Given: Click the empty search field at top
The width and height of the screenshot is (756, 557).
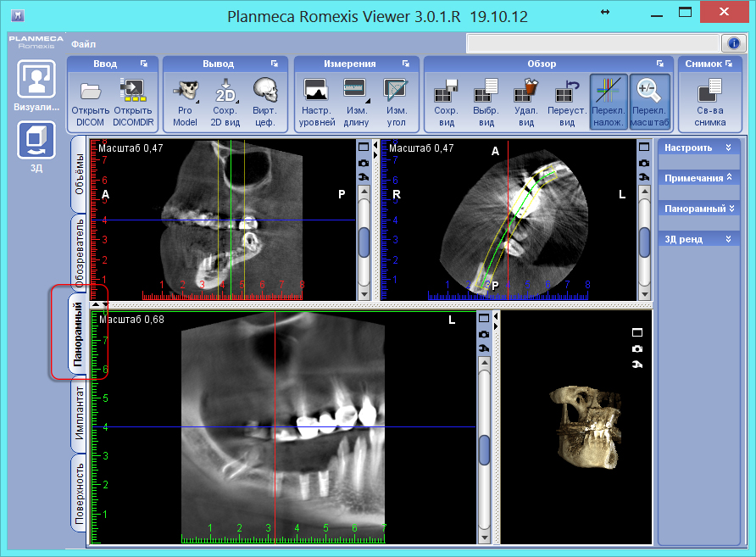Looking at the screenshot, I should (593, 43).
